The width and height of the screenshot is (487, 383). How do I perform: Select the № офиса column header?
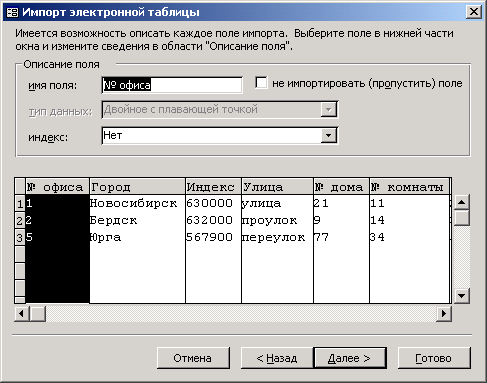point(57,187)
